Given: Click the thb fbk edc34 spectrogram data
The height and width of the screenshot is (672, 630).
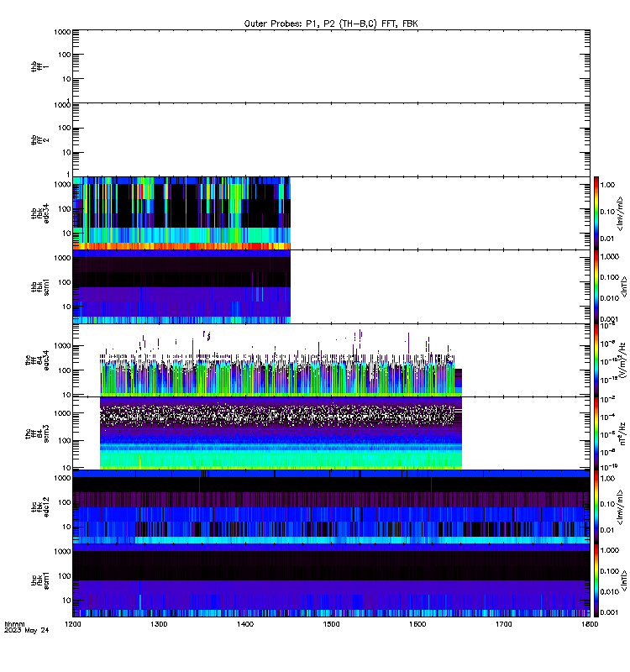Looking at the screenshot, I should tap(181, 213).
